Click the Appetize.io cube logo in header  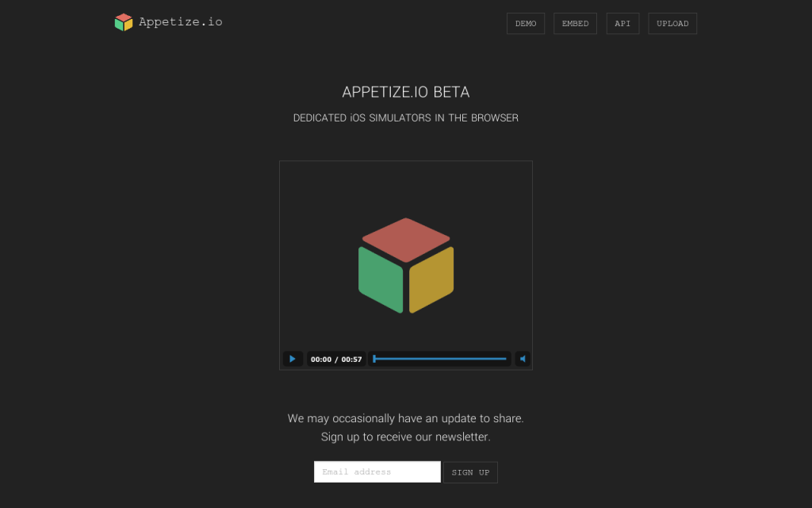124,22
